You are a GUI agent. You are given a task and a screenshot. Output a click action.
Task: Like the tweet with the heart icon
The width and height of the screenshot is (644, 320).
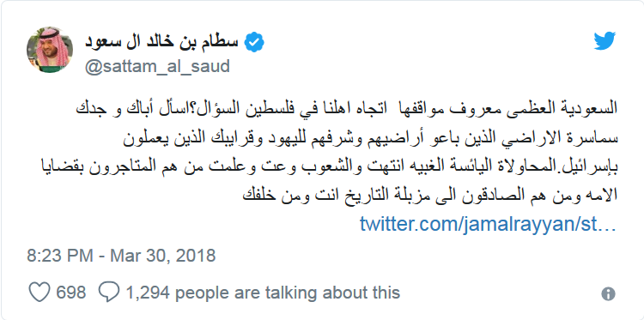[x=39, y=293]
